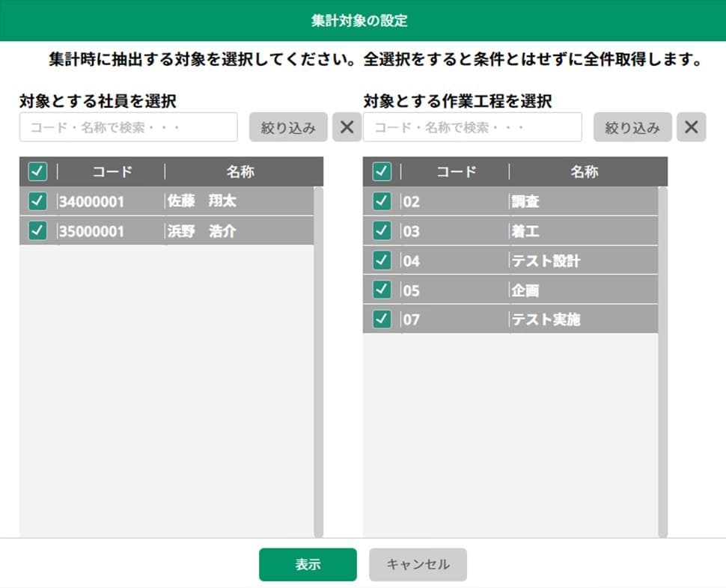The height and width of the screenshot is (588, 726).
Task: Clear the work process search with X icon
Action: point(691,127)
